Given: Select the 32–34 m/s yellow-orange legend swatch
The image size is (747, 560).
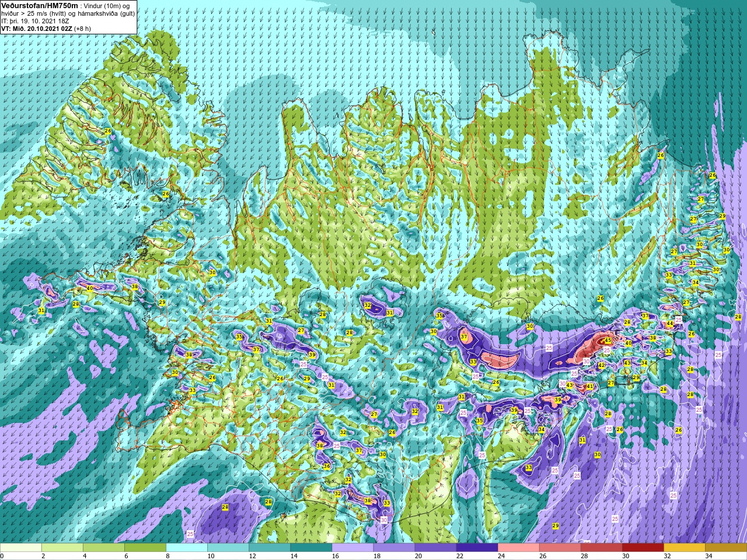Looking at the screenshot, I should (x=684, y=548).
